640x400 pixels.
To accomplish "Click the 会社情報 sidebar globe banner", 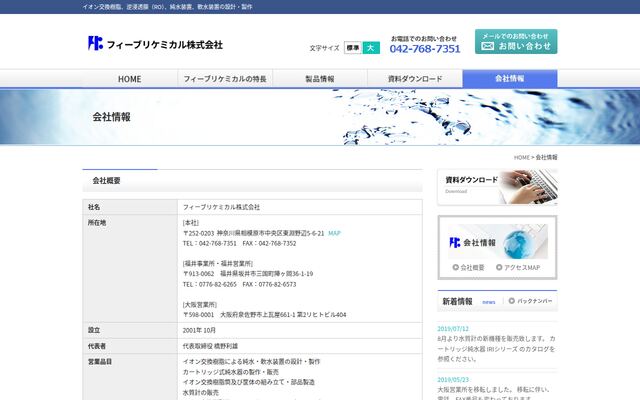I will pyautogui.click(x=498, y=241).
